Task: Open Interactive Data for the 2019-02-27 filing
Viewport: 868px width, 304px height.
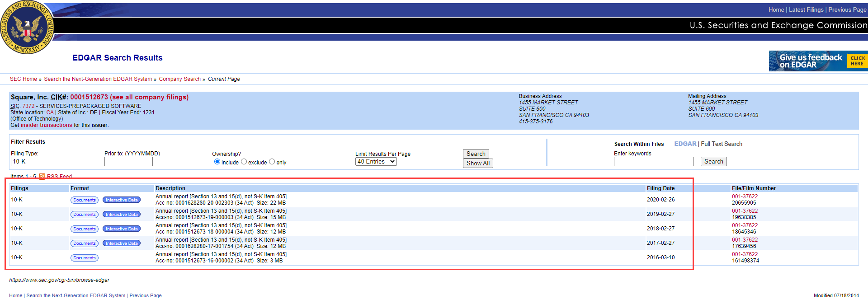Action: click(x=122, y=215)
